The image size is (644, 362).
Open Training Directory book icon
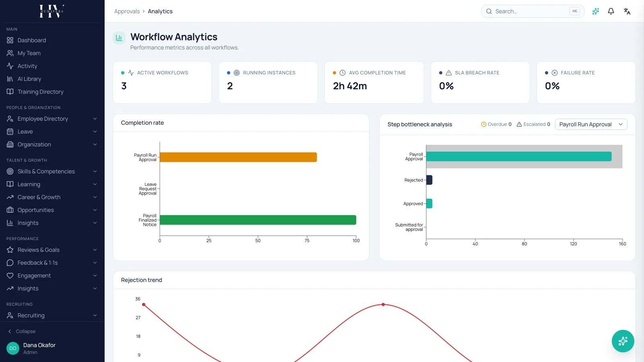(10, 92)
